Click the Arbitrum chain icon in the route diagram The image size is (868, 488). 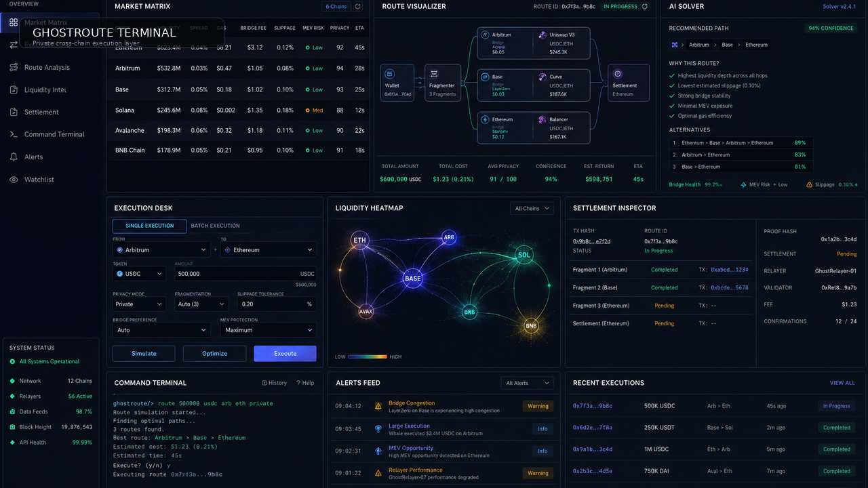pos(485,35)
